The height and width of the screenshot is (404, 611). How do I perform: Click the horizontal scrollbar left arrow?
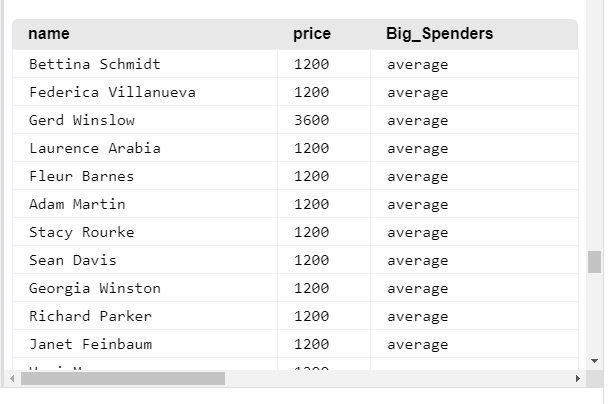12,378
